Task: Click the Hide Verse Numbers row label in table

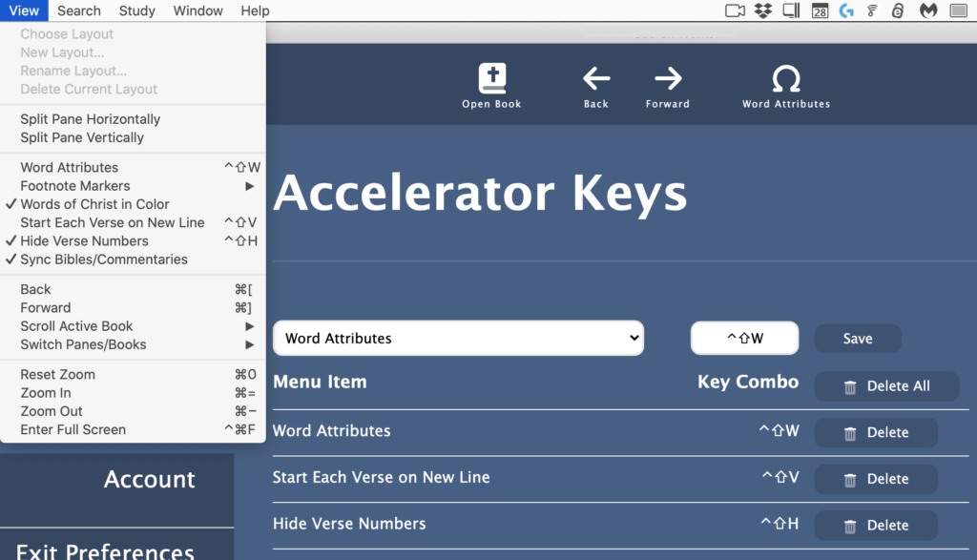Action: (349, 523)
